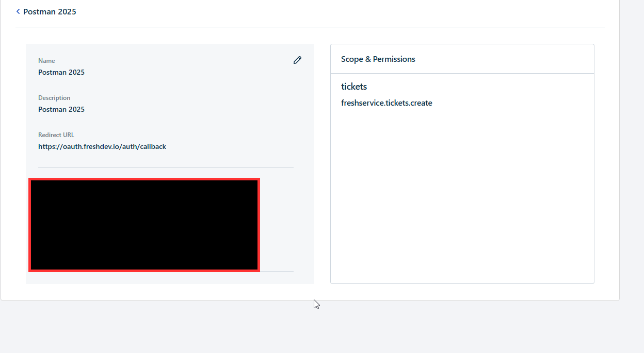Click the Scope & Permissions heading

point(378,59)
